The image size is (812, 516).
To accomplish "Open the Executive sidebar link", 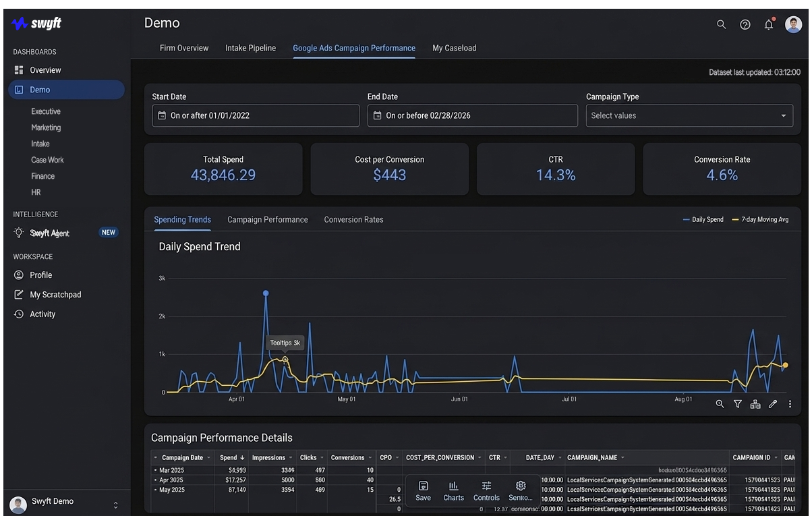I will 46,111.
